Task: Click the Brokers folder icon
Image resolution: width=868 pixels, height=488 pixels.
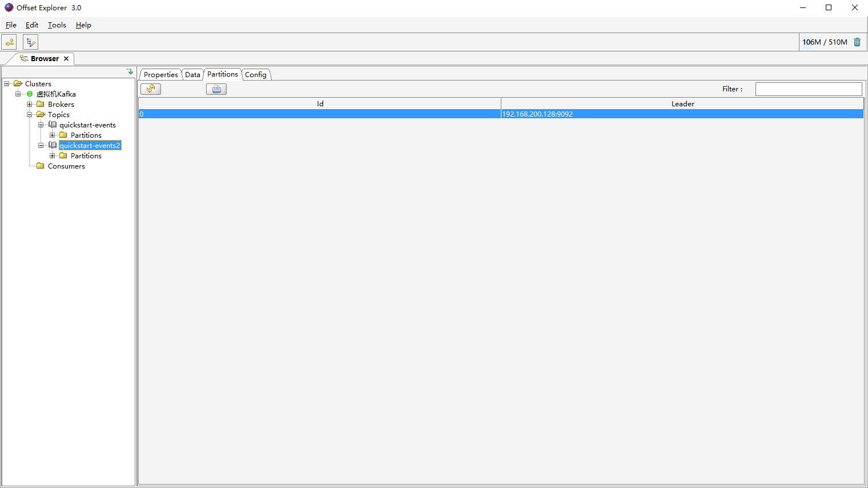Action: [x=41, y=104]
